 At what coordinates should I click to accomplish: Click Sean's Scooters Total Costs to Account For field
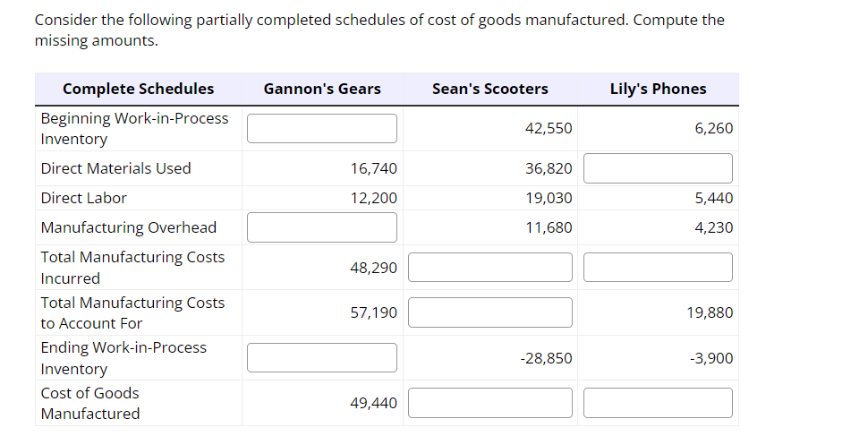(489, 312)
